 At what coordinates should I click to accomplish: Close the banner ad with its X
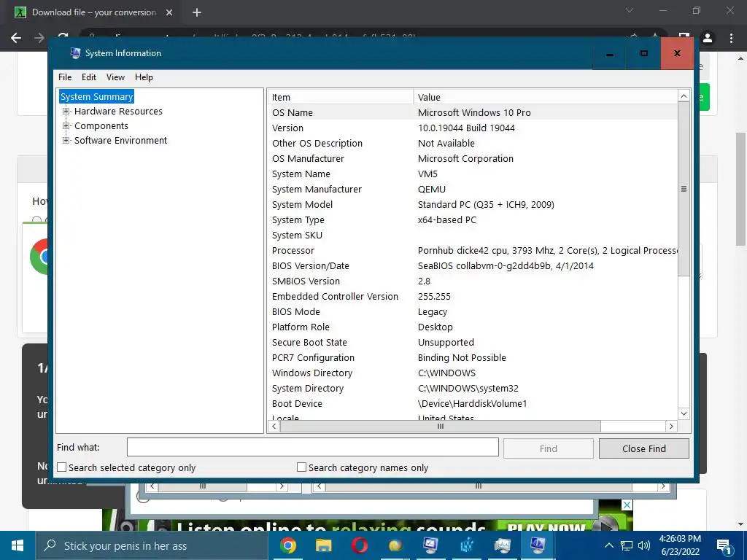[x=627, y=505]
